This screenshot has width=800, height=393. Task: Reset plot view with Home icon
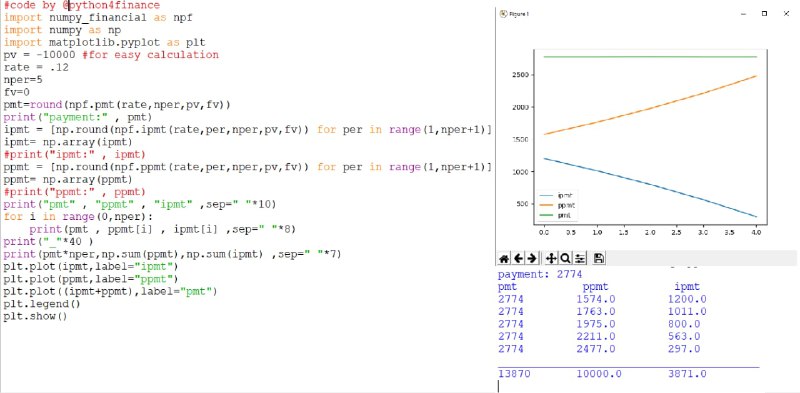[504, 259]
